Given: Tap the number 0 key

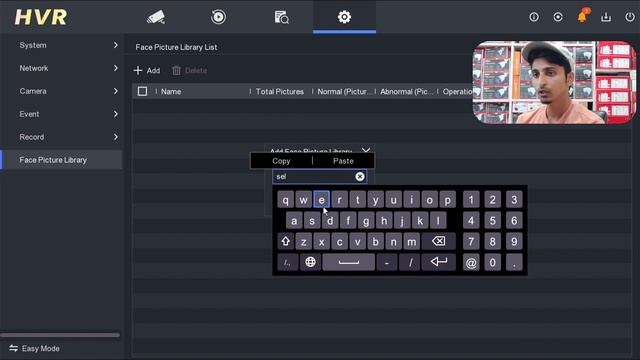Looking at the screenshot, I should click(493, 262).
